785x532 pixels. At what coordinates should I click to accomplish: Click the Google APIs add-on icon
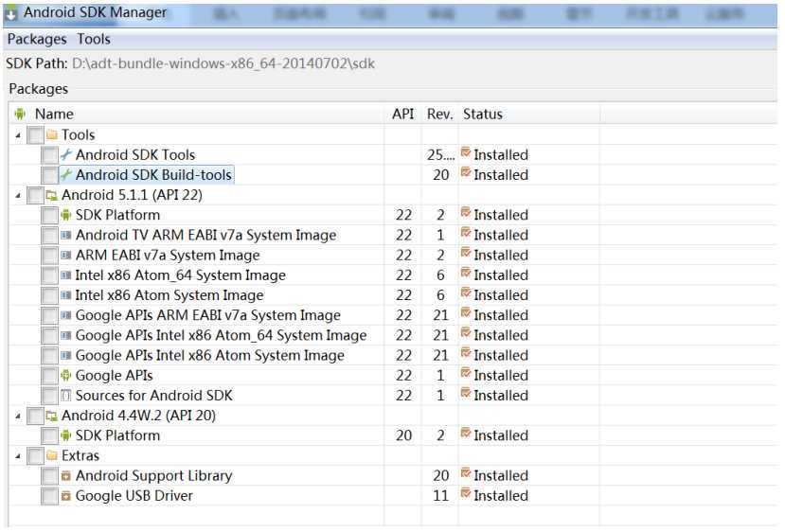click(x=66, y=376)
